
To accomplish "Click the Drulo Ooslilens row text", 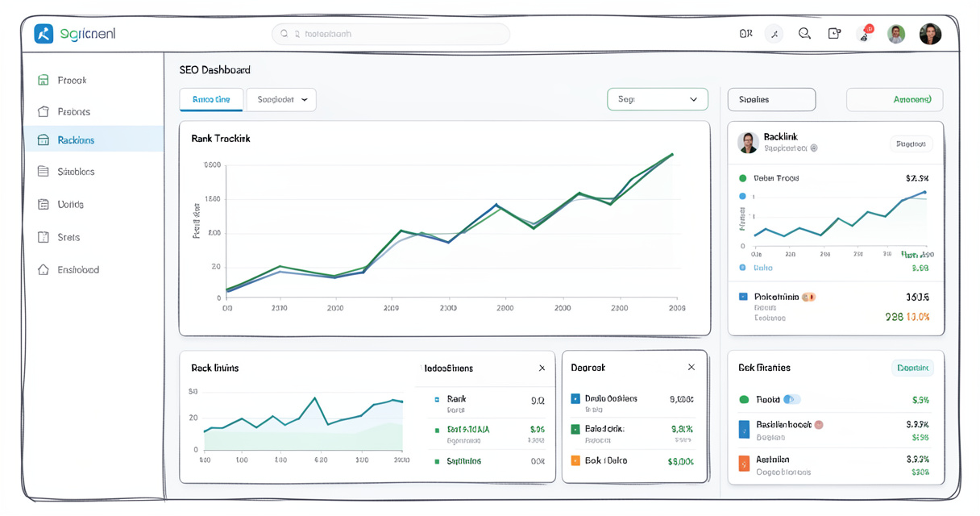I will coord(611,398).
